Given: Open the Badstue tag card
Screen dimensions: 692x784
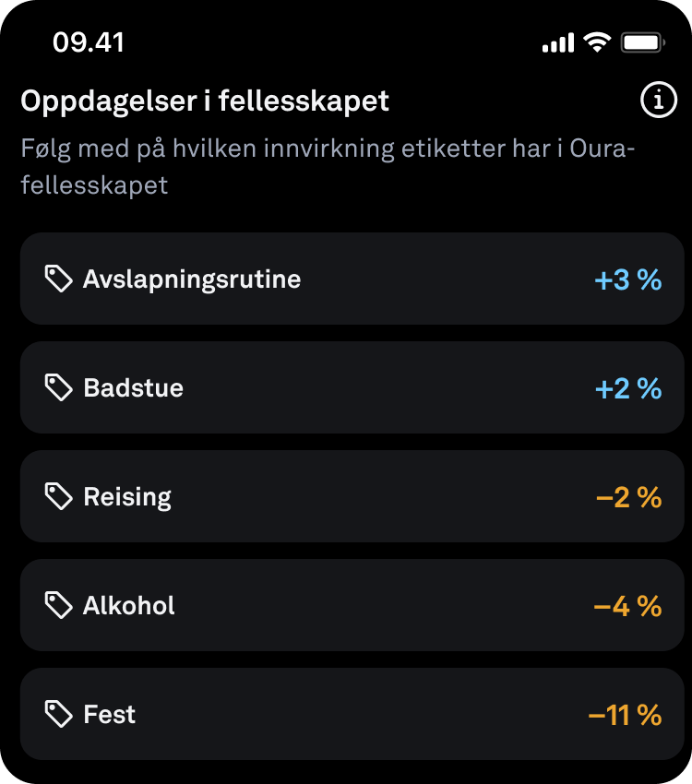Looking at the screenshot, I should (352, 387).
